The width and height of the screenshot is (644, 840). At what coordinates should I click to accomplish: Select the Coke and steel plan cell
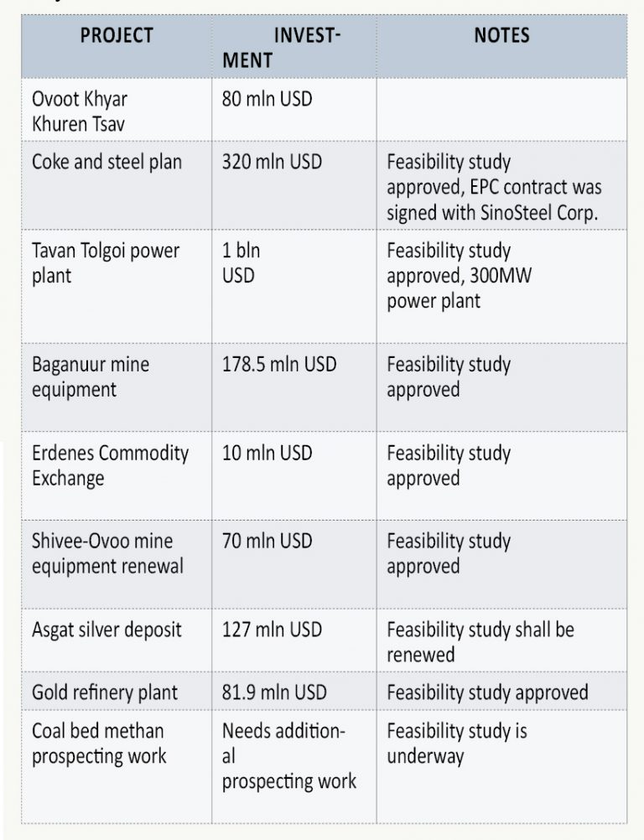point(117,186)
